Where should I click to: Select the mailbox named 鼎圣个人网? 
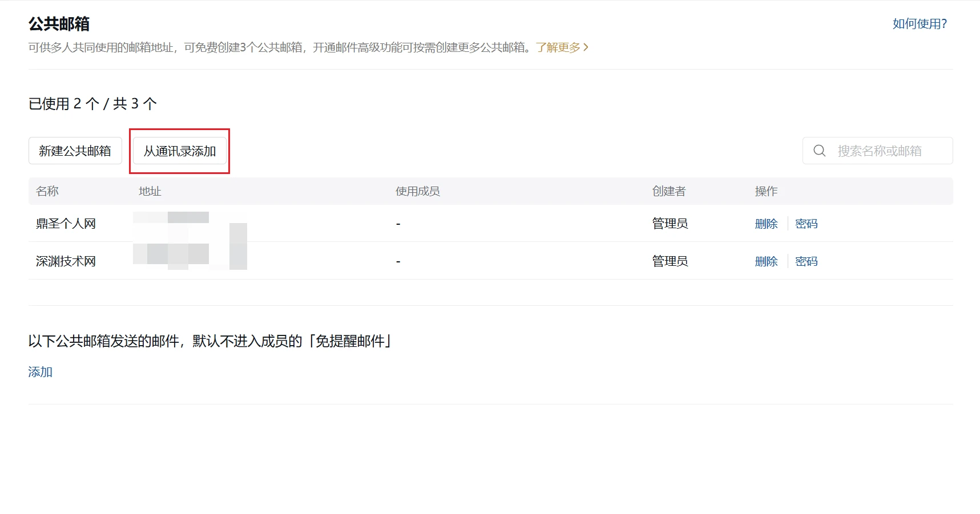[x=65, y=223]
